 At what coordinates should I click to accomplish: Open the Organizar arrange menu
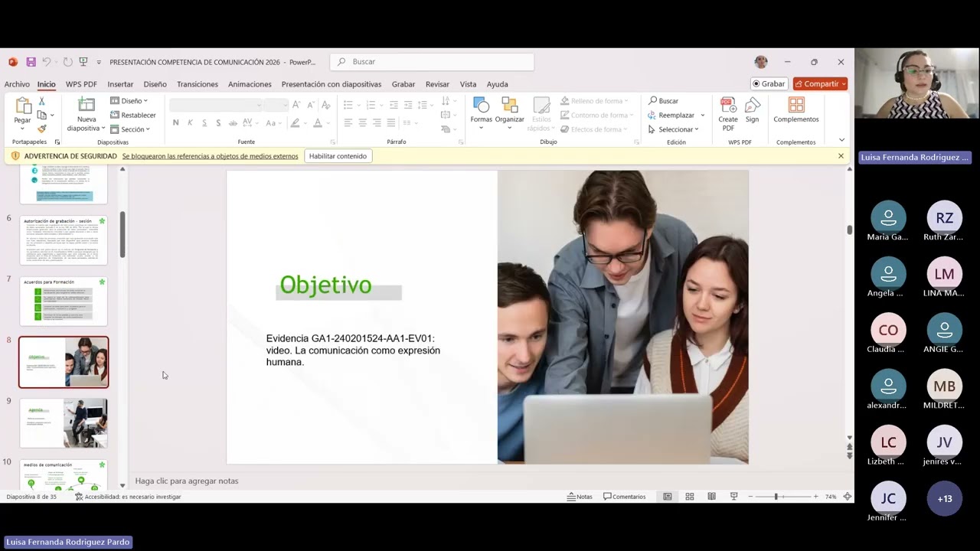coord(509,112)
